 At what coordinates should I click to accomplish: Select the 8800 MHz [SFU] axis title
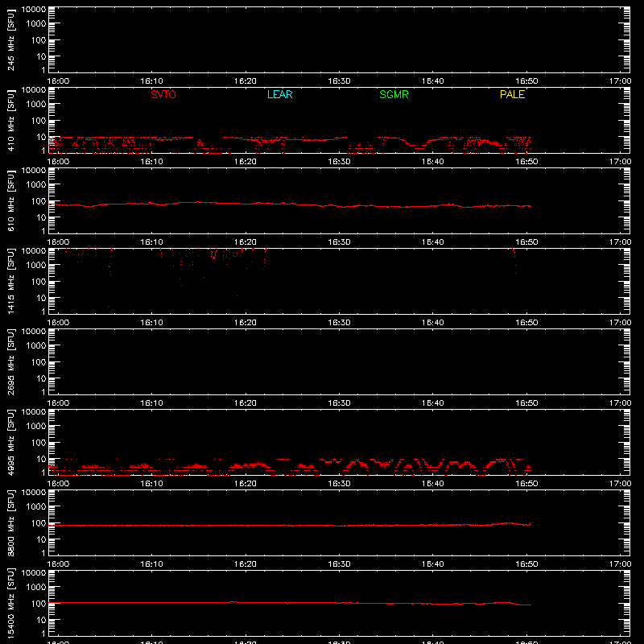[11, 522]
